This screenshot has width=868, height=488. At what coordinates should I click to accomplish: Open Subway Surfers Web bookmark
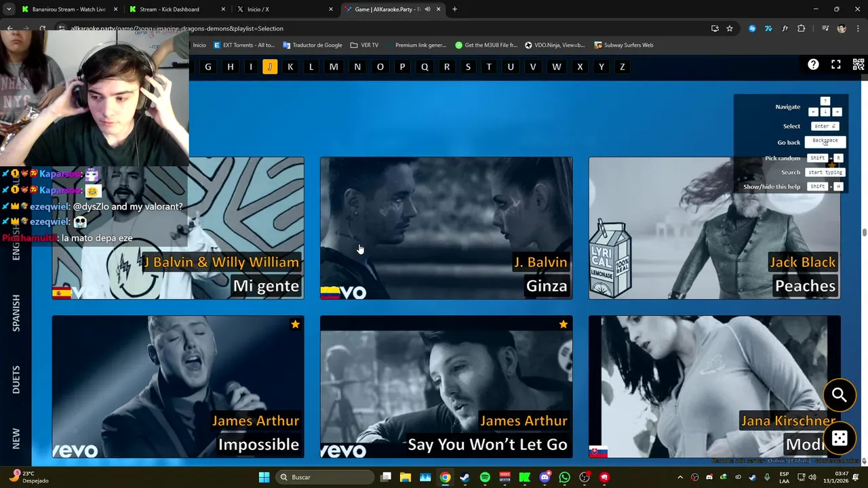coord(624,45)
